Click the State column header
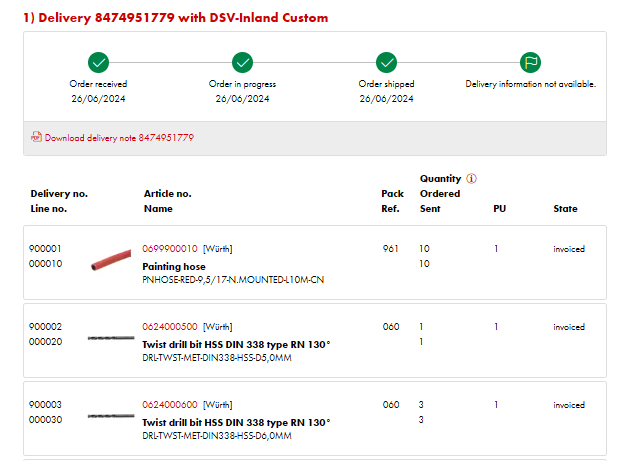 [x=565, y=209]
